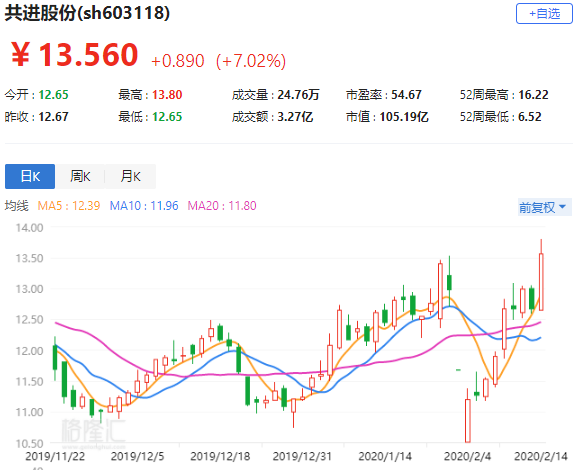Click the 2020/2/4 date axis label
The height and width of the screenshot is (470, 578).
click(467, 457)
